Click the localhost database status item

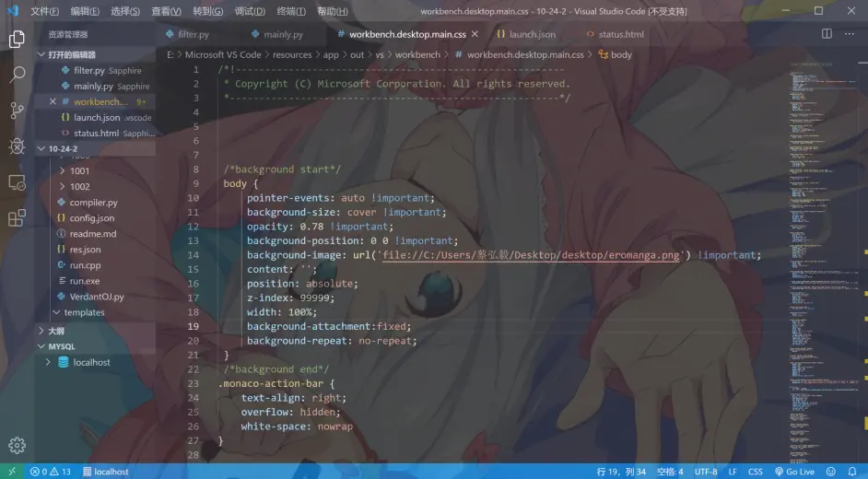click(x=105, y=472)
